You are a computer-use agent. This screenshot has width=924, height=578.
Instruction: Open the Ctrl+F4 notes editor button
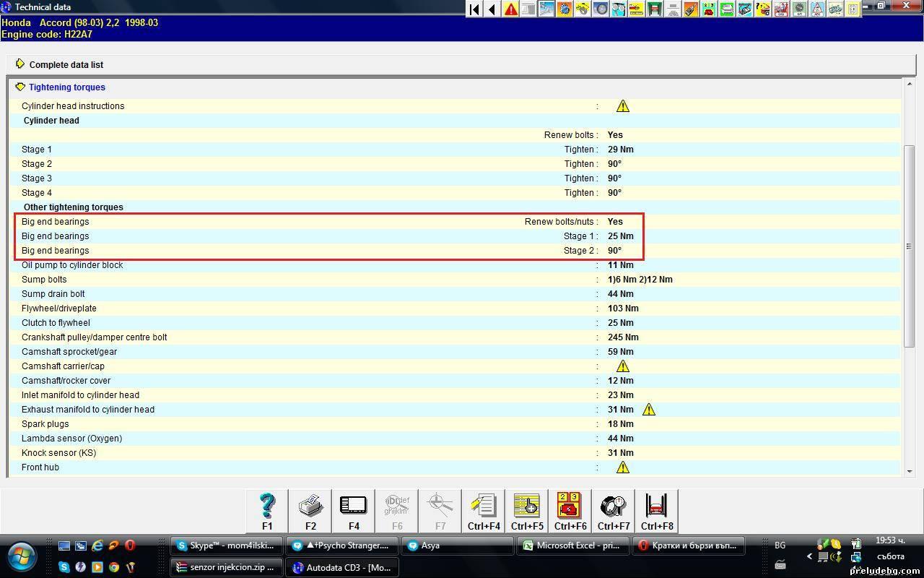pyautogui.click(x=484, y=511)
